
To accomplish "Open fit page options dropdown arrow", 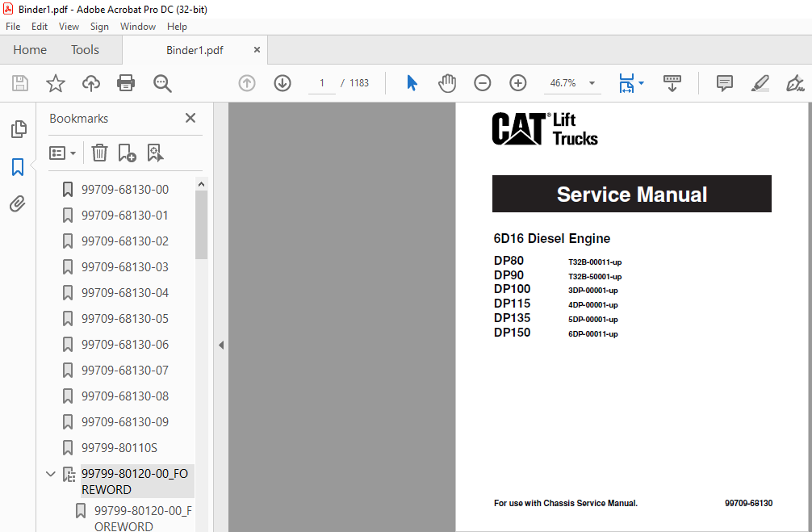I will coord(641,83).
